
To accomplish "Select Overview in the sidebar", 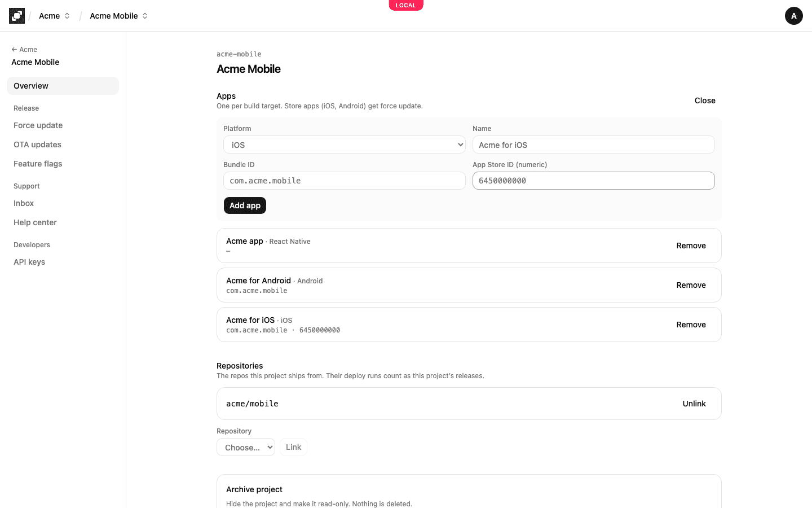I will click(63, 86).
